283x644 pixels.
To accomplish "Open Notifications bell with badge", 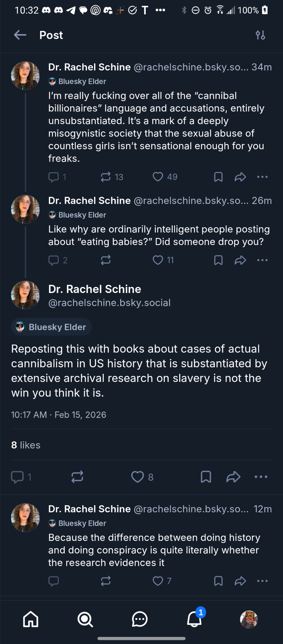I will (x=194, y=619).
